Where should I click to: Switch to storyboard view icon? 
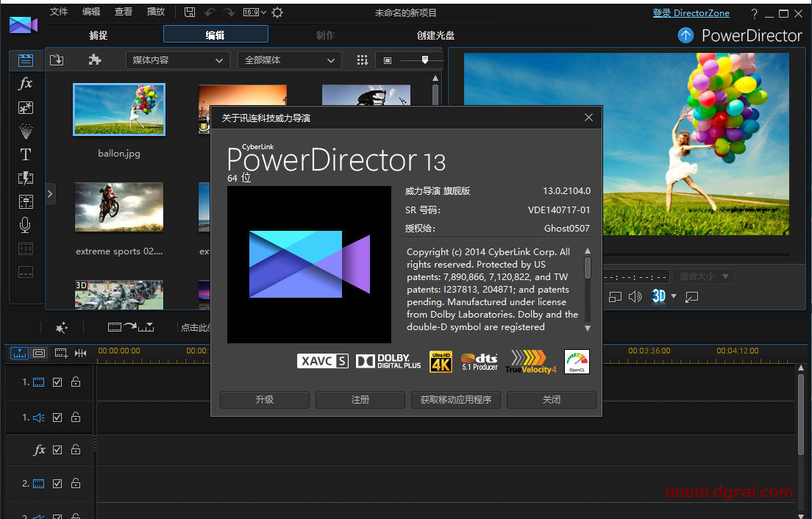39,354
